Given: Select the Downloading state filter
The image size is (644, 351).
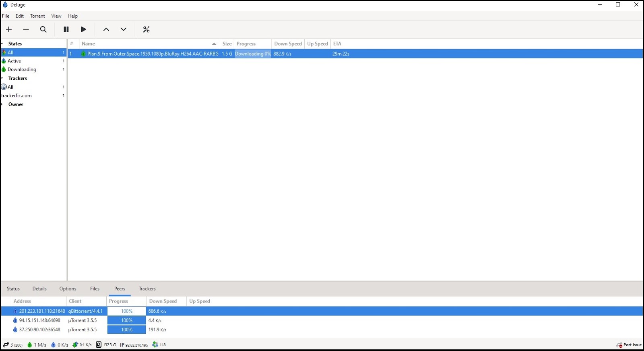Looking at the screenshot, I should tap(33, 70).
